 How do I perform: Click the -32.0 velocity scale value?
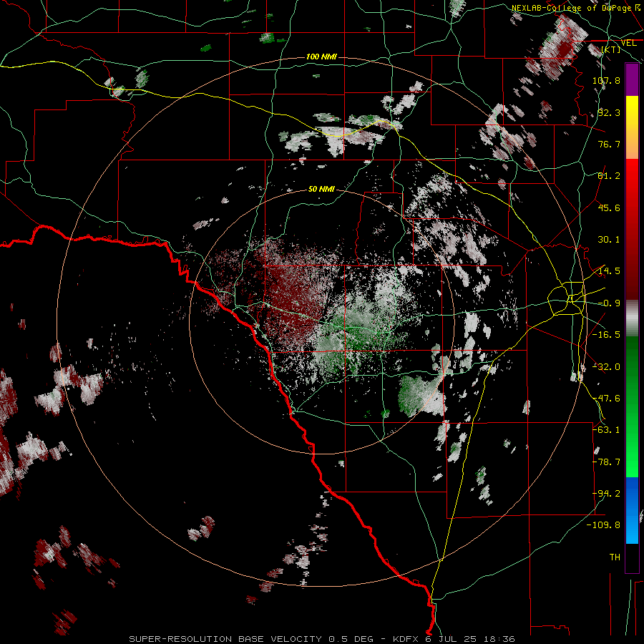606,367
